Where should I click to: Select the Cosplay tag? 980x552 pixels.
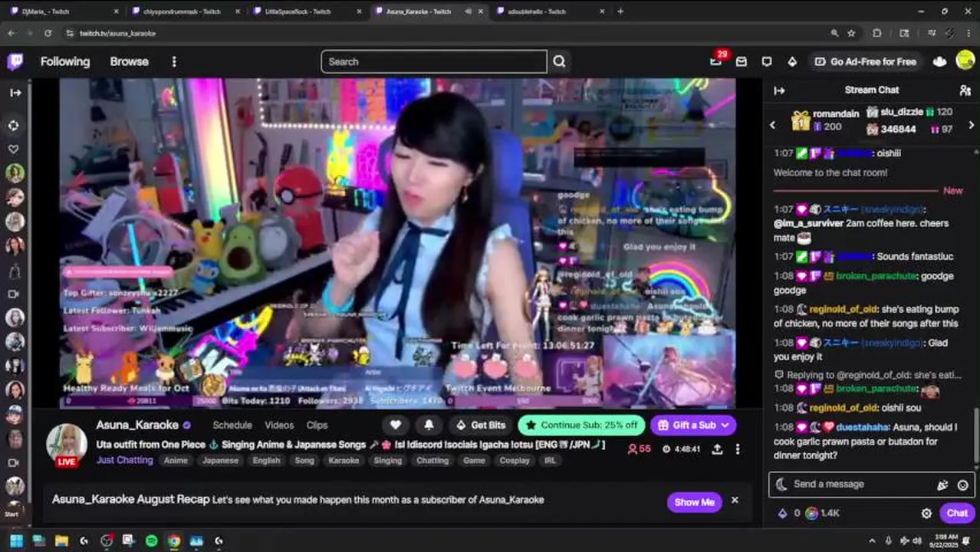pos(515,461)
